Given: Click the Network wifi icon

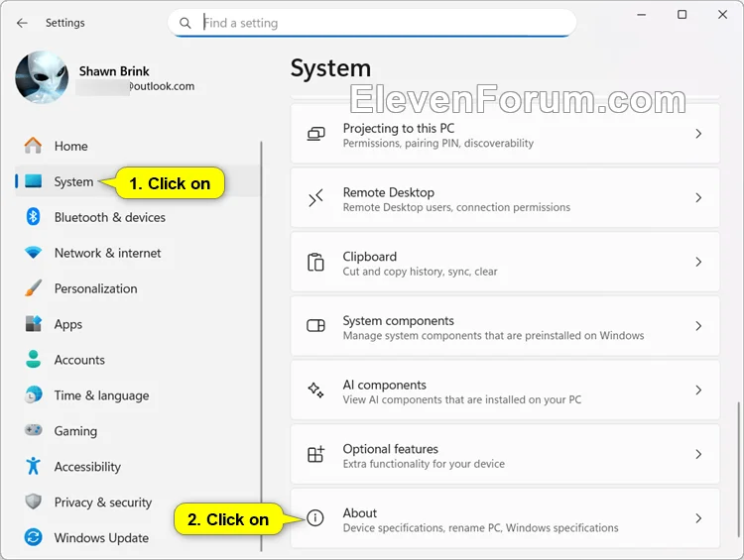Looking at the screenshot, I should (33, 253).
